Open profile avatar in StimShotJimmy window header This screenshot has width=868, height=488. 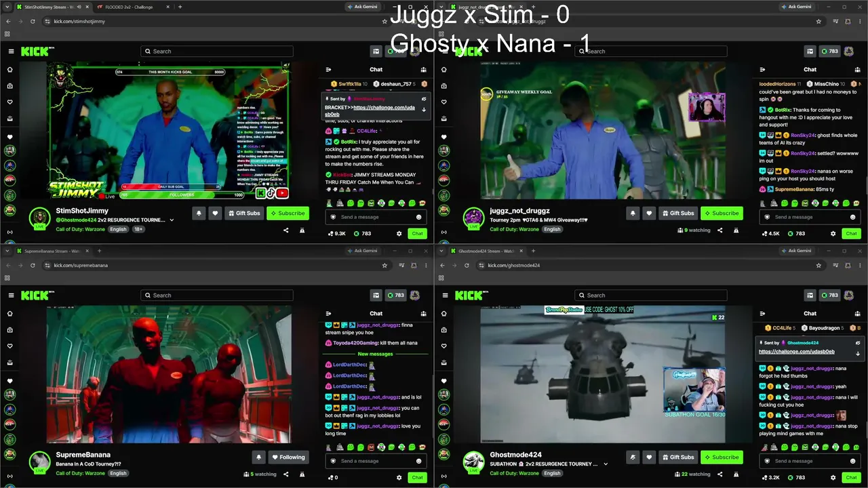tap(414, 51)
